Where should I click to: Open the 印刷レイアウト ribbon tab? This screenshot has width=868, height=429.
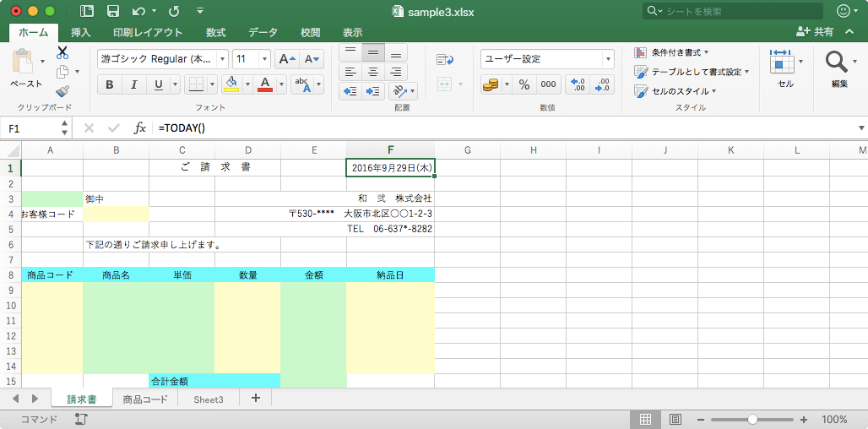tap(148, 32)
